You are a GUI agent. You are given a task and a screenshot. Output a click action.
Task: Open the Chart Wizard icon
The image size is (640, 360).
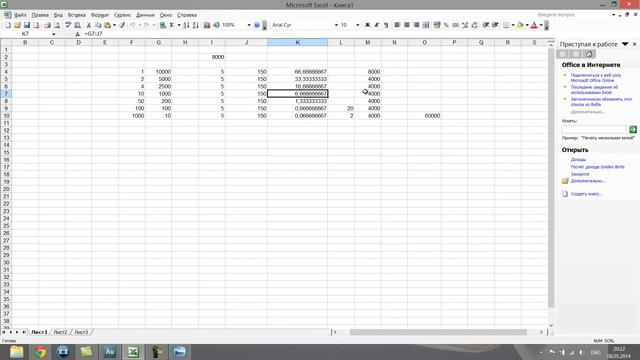[207, 25]
